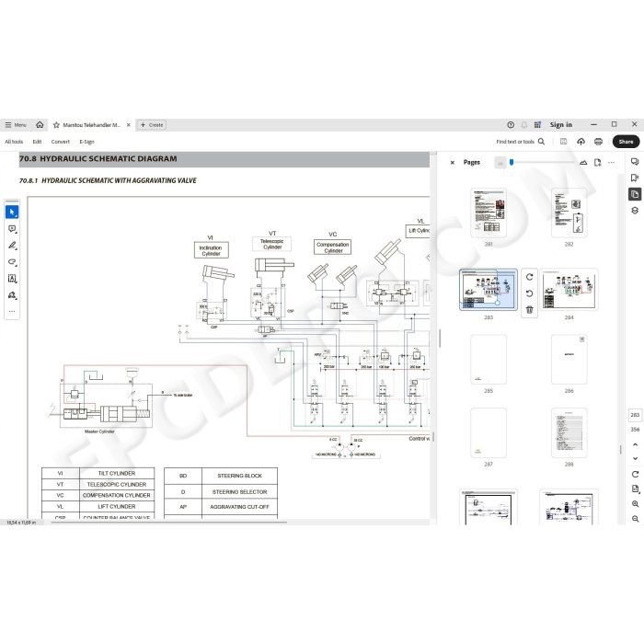This screenshot has height=644, width=644.
Task: Click the Create new tab button
Action: [x=152, y=125]
